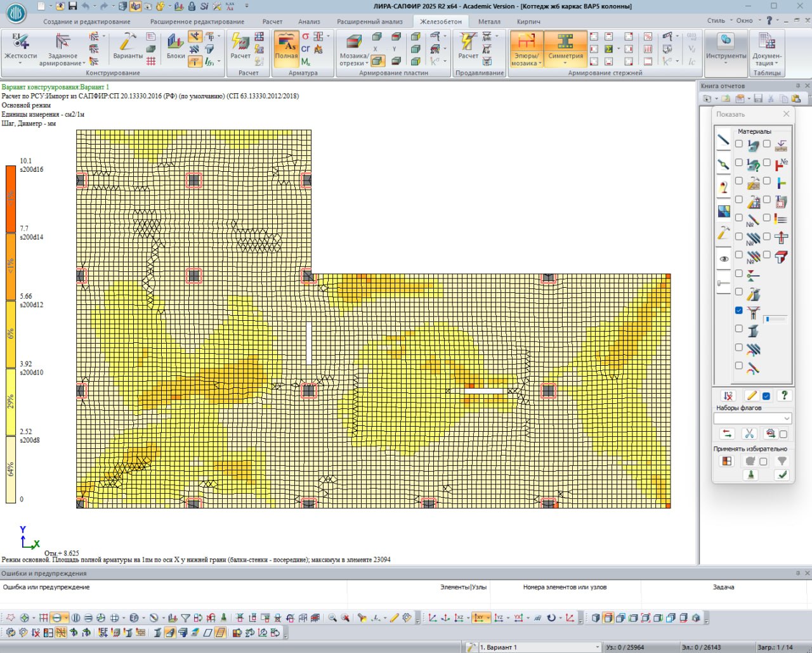Enable the first checkbox under Материалы
This screenshot has width=812, height=653.
[738, 144]
